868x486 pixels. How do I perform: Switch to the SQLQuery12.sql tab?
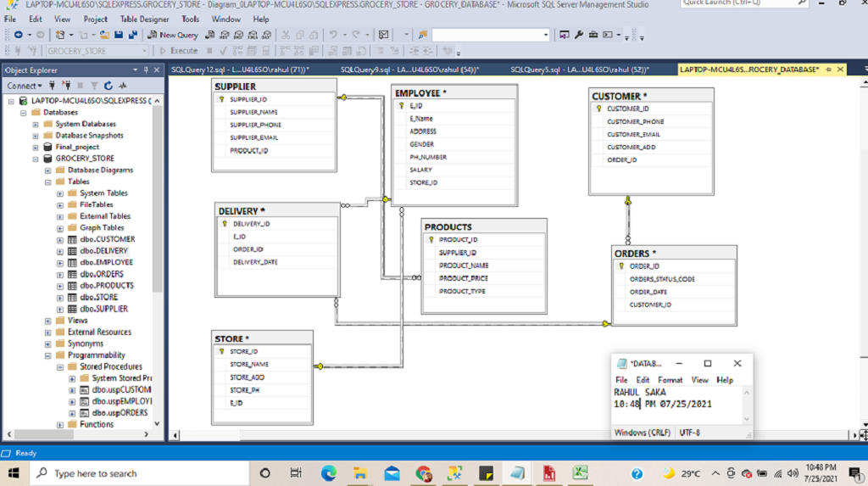tap(240, 70)
